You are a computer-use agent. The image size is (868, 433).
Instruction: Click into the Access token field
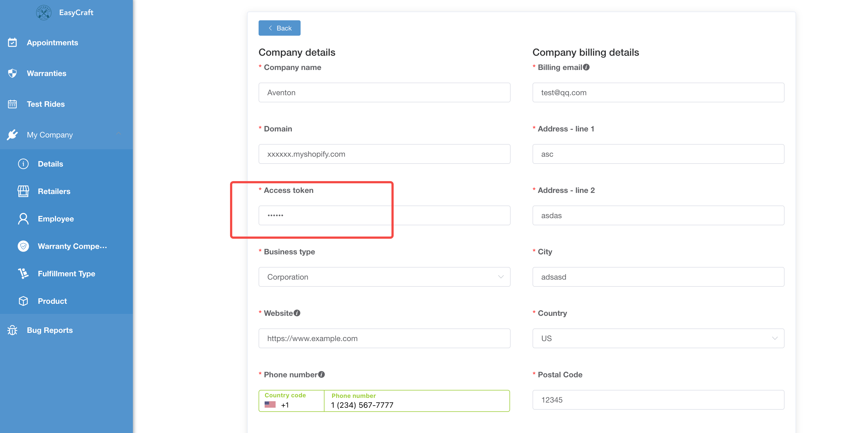point(384,215)
